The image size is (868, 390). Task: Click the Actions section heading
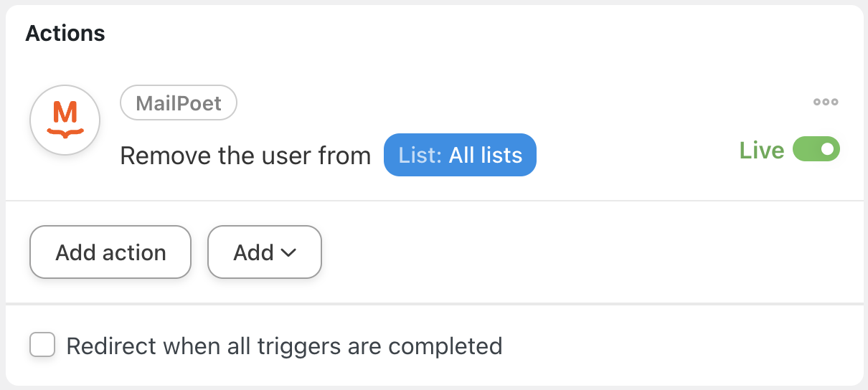[x=65, y=33]
